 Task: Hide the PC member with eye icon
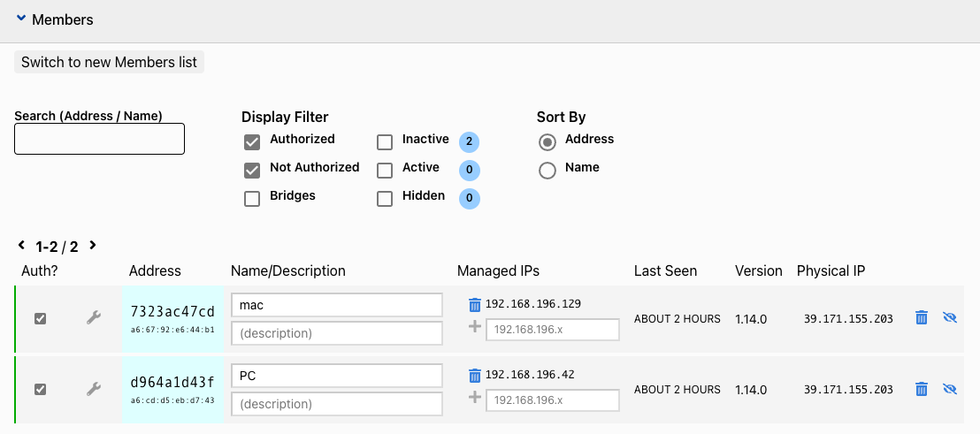pyautogui.click(x=950, y=388)
